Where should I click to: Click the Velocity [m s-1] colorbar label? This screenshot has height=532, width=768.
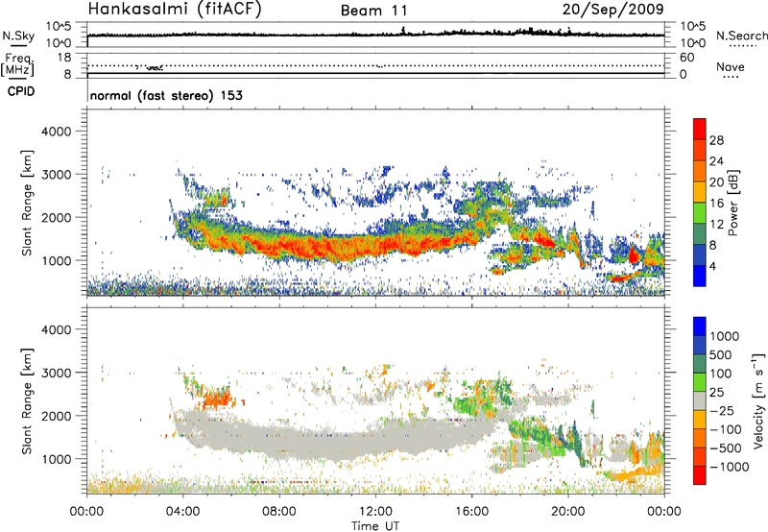(x=758, y=400)
